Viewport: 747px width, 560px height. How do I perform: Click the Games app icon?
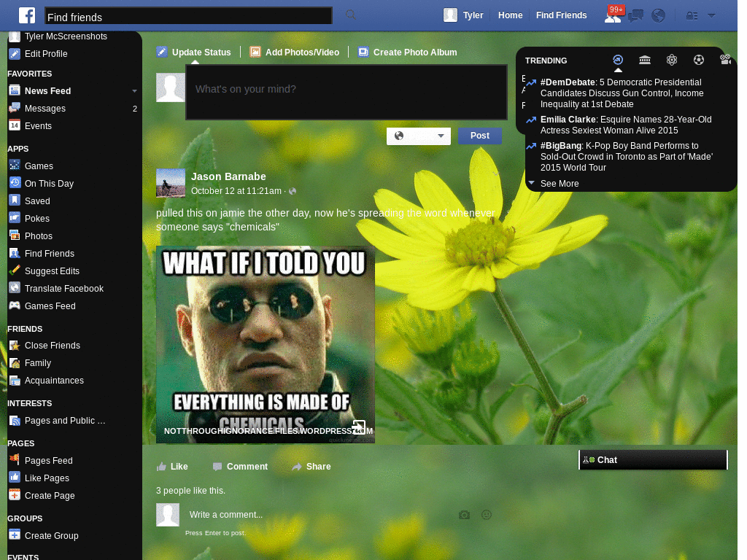15,166
